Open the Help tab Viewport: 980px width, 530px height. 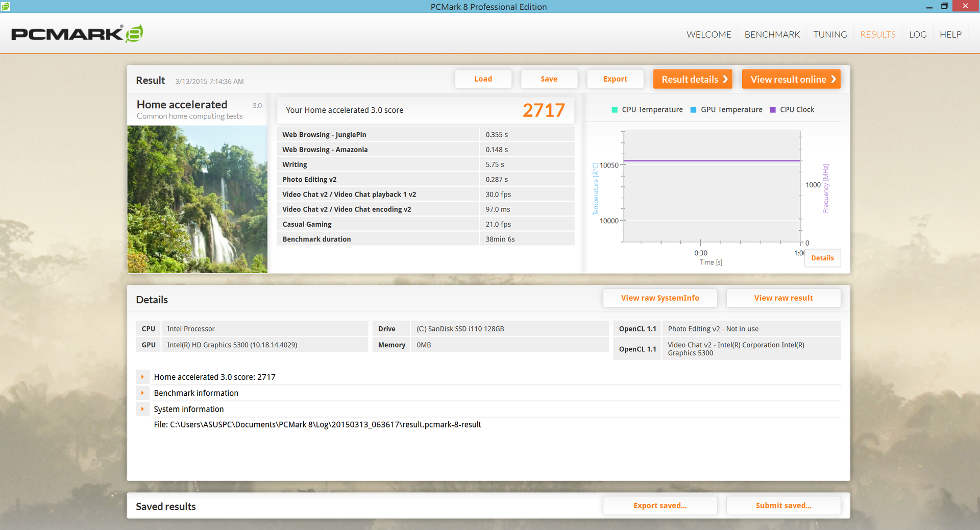pos(950,34)
